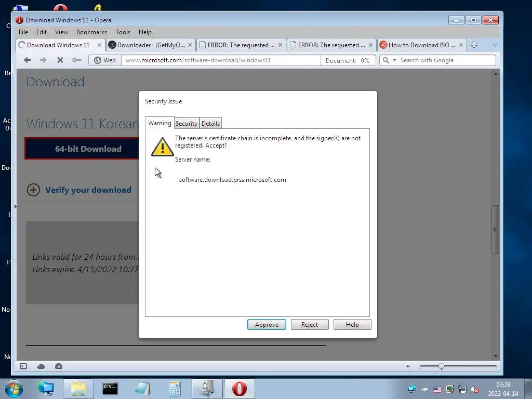Reject the server certificate

tap(310, 325)
